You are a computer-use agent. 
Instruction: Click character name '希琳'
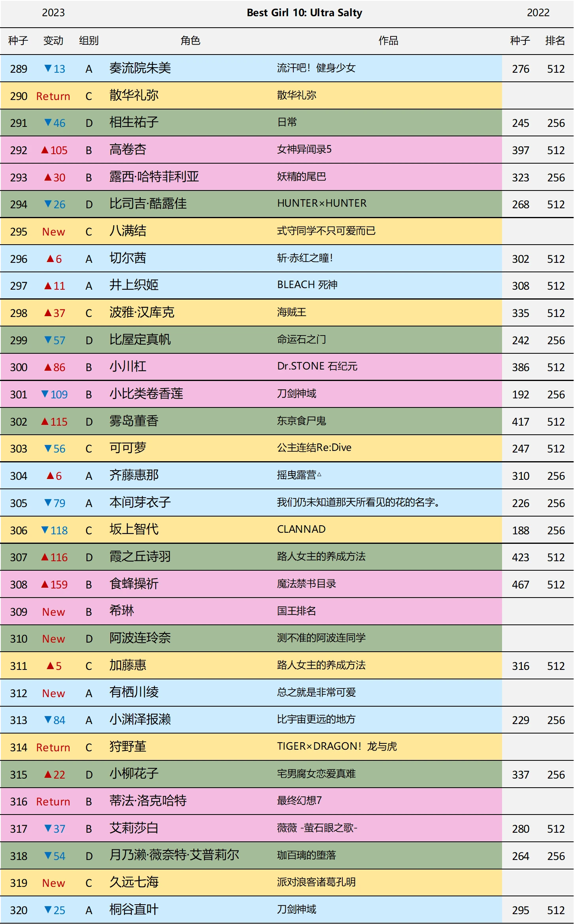(x=122, y=611)
